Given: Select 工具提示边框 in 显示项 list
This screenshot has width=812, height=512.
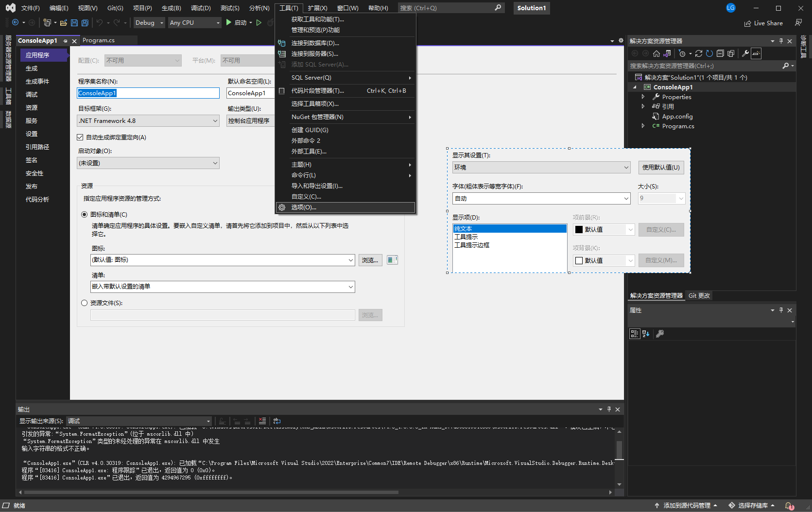Looking at the screenshot, I should coord(472,245).
